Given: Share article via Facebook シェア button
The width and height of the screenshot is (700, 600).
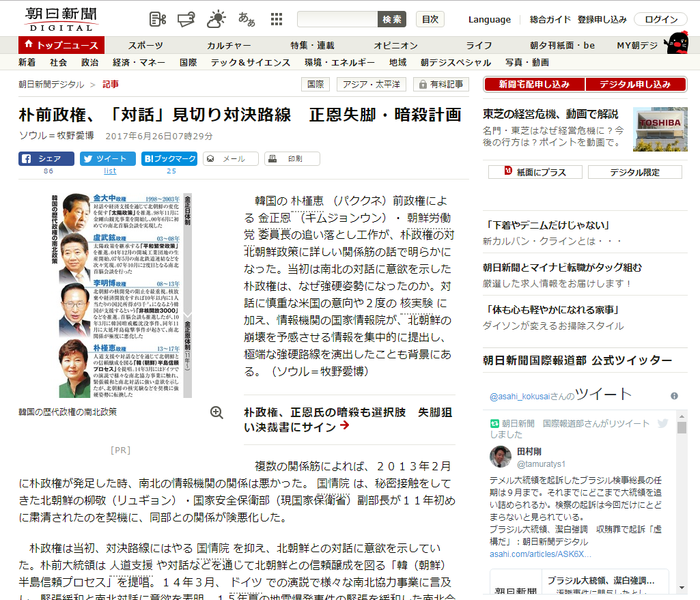Looking at the screenshot, I should tap(46, 159).
